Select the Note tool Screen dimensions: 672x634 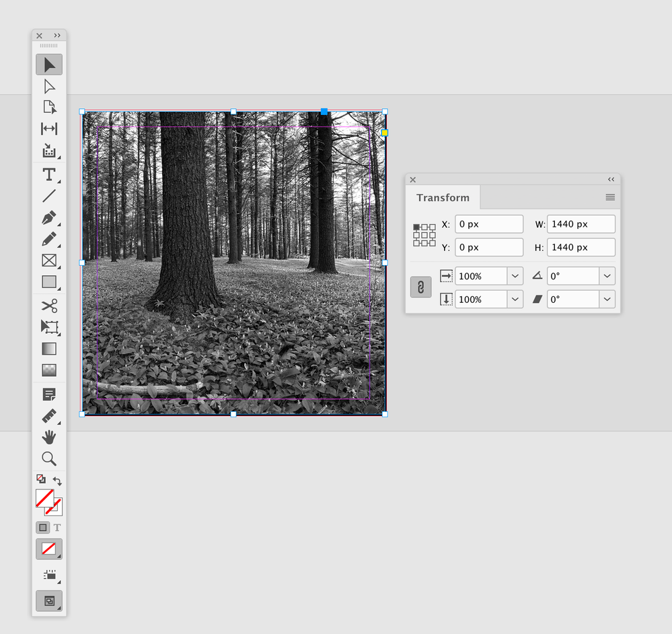pos(49,395)
